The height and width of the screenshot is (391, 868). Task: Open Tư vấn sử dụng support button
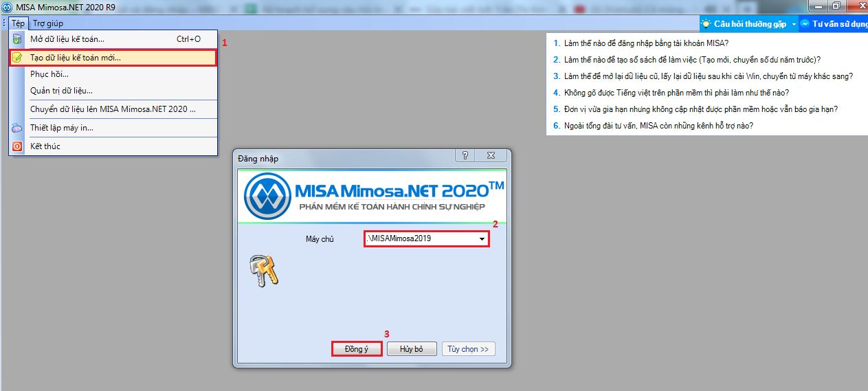(x=834, y=23)
